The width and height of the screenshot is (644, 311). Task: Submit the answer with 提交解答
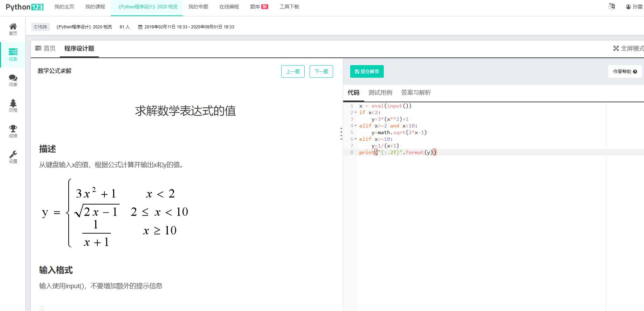367,71
